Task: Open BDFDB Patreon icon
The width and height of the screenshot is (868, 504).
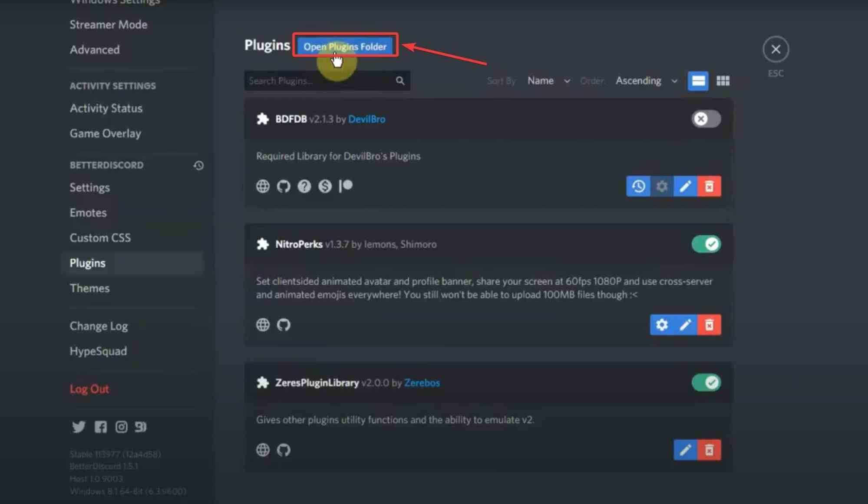Action: (346, 186)
